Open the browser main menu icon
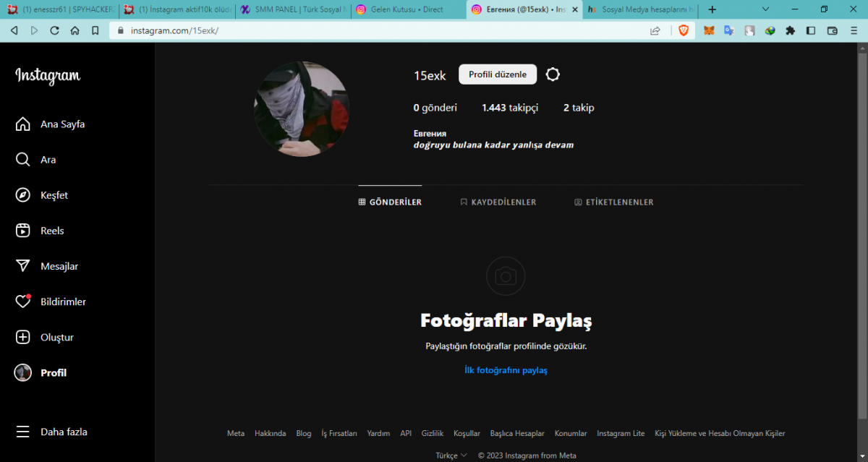 click(854, 30)
